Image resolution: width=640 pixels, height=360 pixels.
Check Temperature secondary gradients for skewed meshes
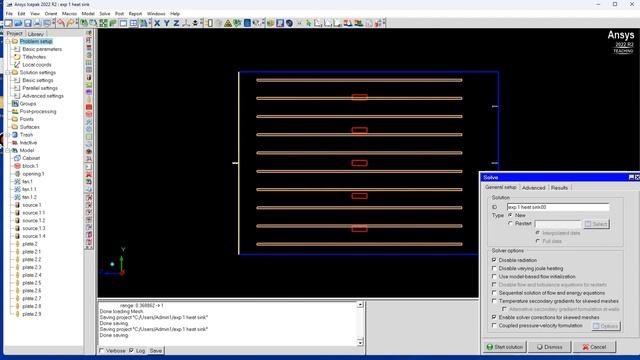coord(494,301)
